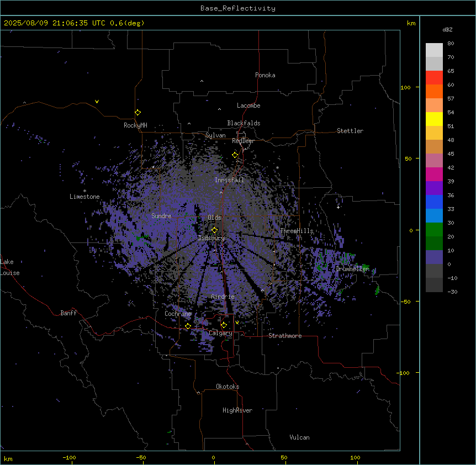Click the yellow marker near RockyMH
This screenshot has height=465, width=476.
click(137, 113)
